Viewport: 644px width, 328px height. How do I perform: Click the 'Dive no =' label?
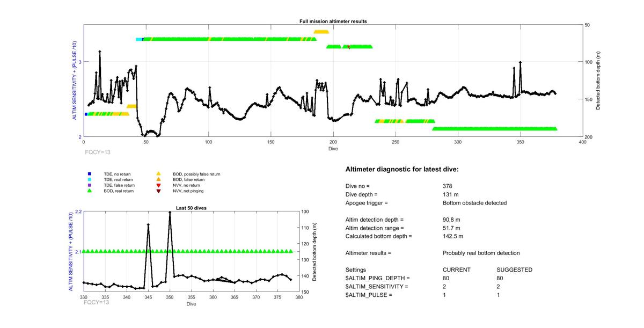(358, 186)
